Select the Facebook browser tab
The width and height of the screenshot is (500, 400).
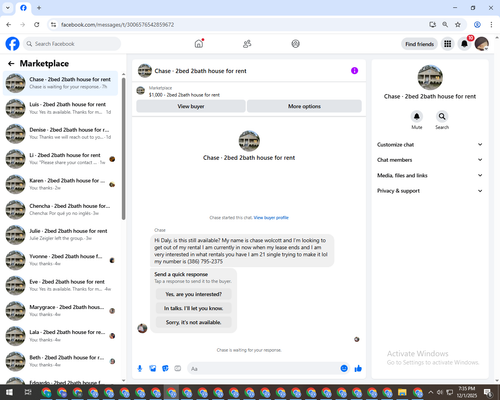pos(23,8)
